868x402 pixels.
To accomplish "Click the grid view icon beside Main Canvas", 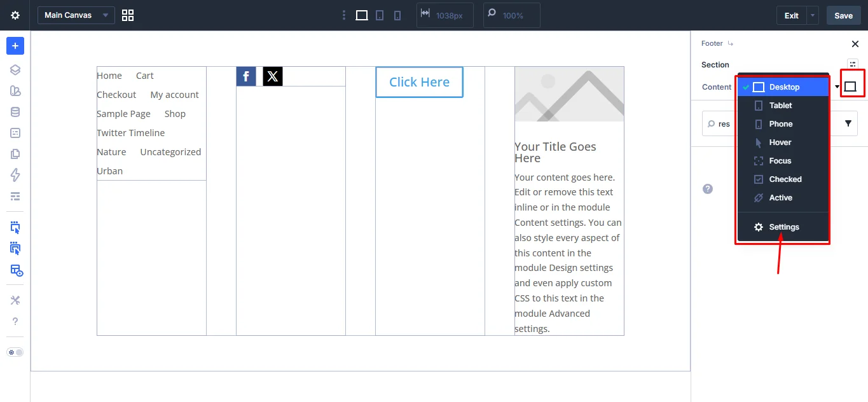I will click(x=128, y=15).
